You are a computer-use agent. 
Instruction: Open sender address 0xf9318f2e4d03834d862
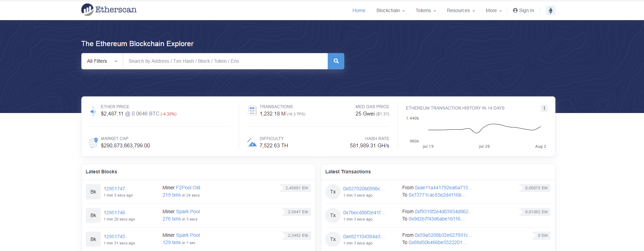pos(444,211)
